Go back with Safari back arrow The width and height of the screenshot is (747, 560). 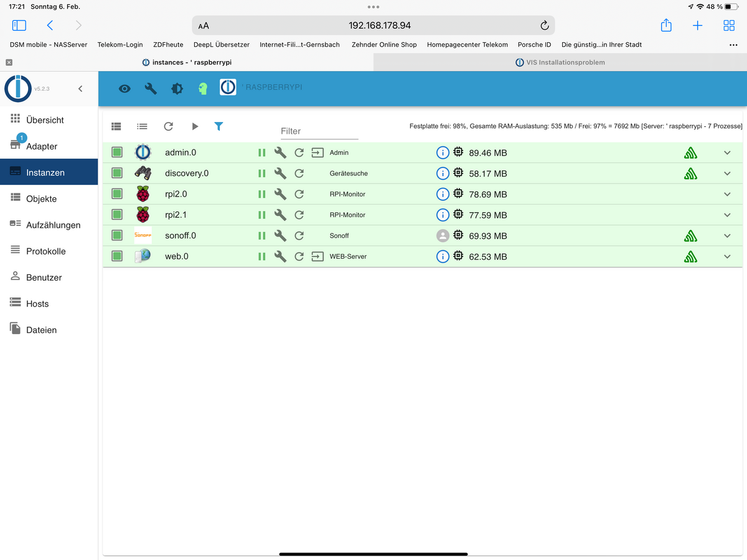point(50,26)
